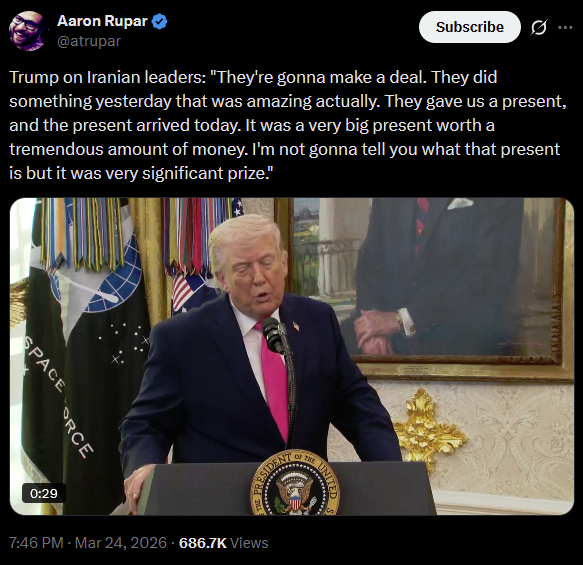Image resolution: width=583 pixels, height=565 pixels.
Task: Open the Aaron Rupar display name link
Action: pos(102,21)
